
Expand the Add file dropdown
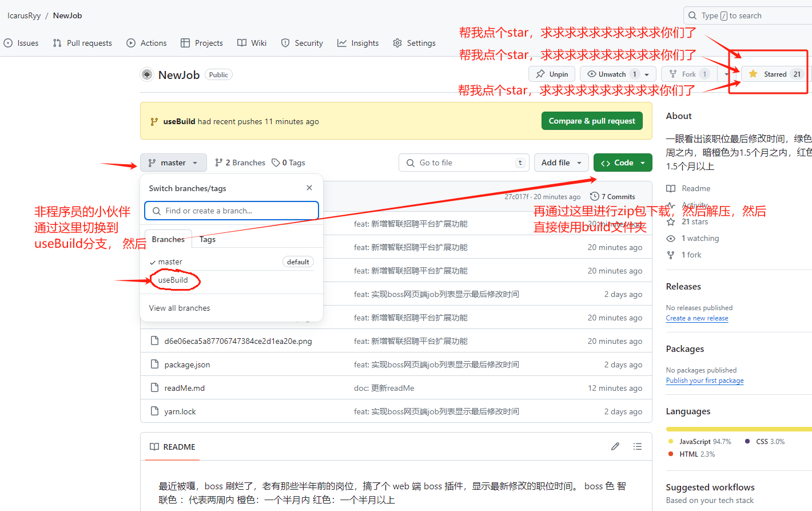pos(562,163)
